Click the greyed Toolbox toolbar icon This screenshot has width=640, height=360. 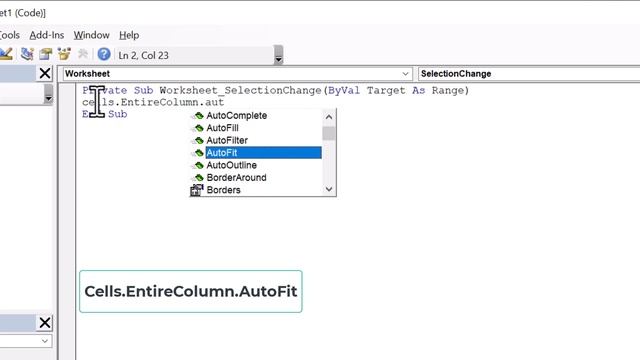click(x=83, y=54)
